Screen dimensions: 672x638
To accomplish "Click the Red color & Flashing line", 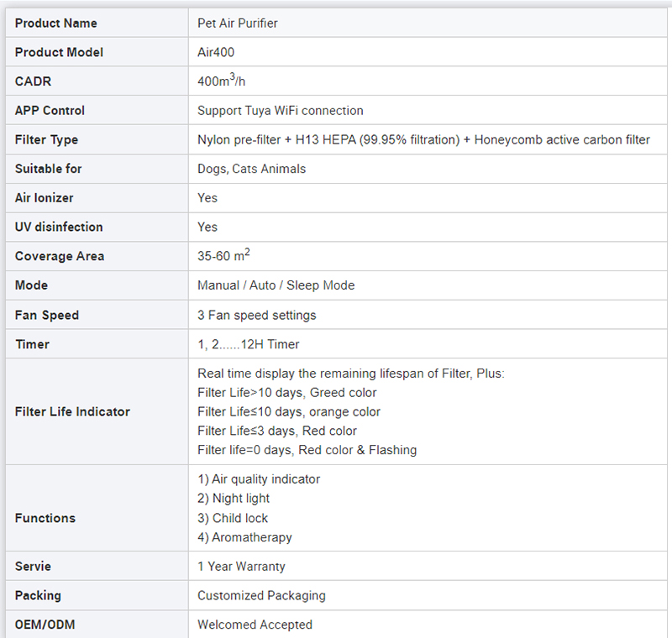I will click(x=307, y=450).
